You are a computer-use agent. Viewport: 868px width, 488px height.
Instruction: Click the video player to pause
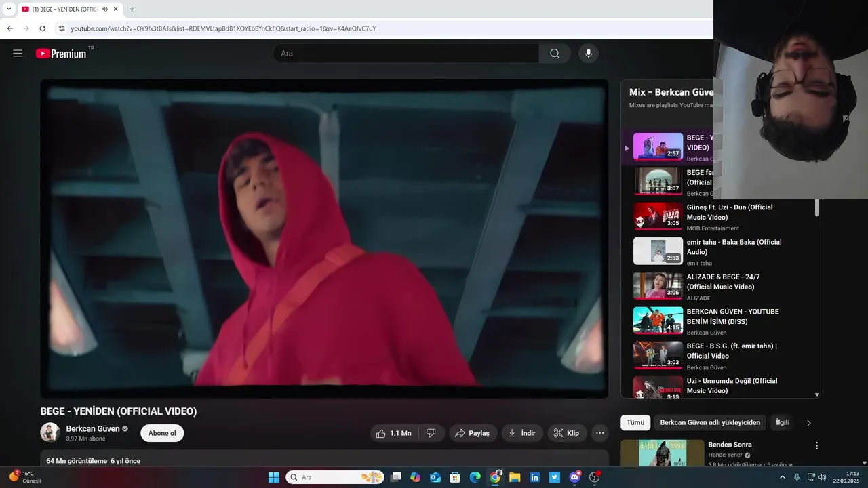(324, 239)
